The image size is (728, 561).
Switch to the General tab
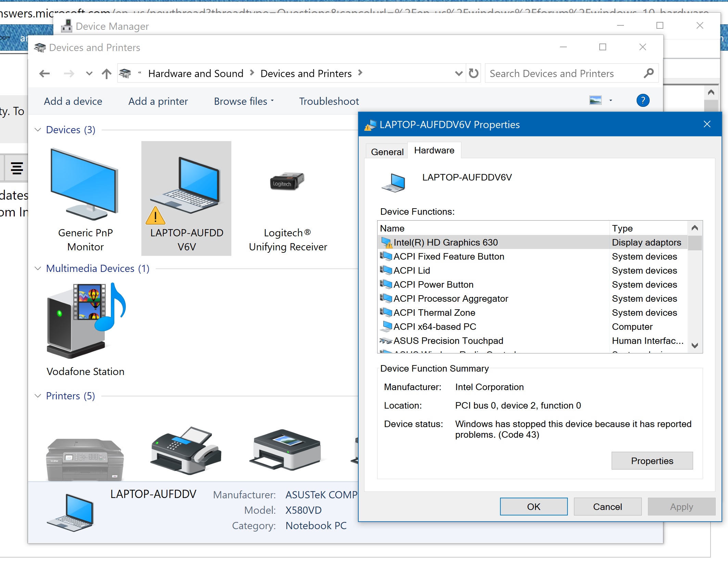coord(387,152)
